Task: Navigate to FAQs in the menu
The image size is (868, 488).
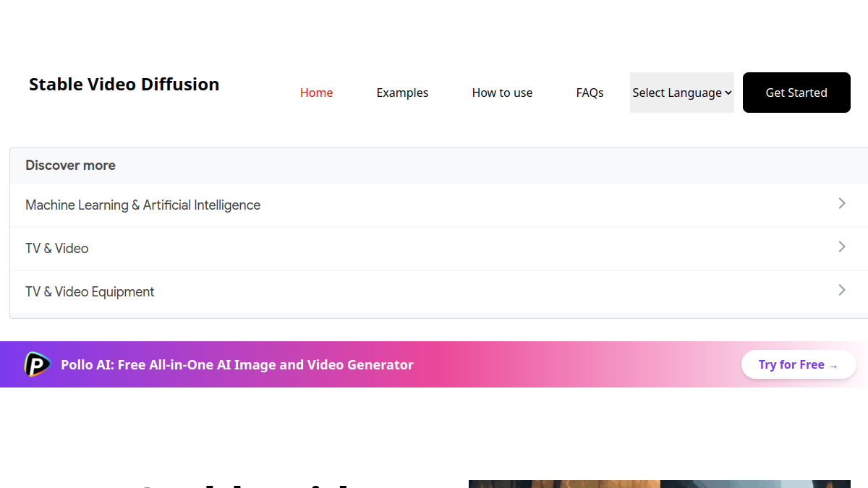Action: 590,93
